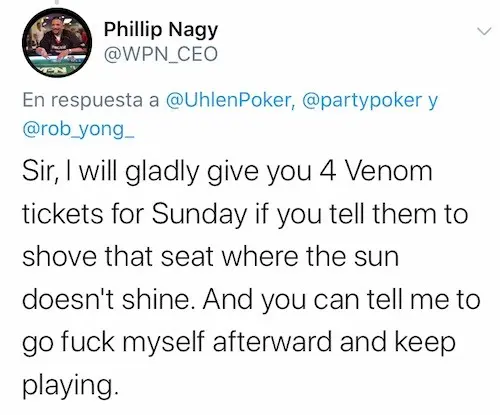The image size is (500, 415).
Task: Click the phrase 'tickets for'
Action: (x=85, y=214)
